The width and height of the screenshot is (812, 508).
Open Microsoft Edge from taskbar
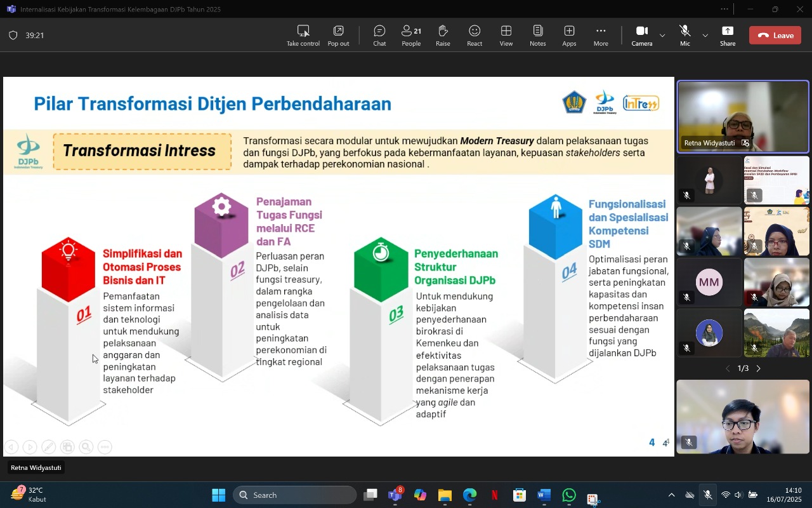(x=469, y=495)
